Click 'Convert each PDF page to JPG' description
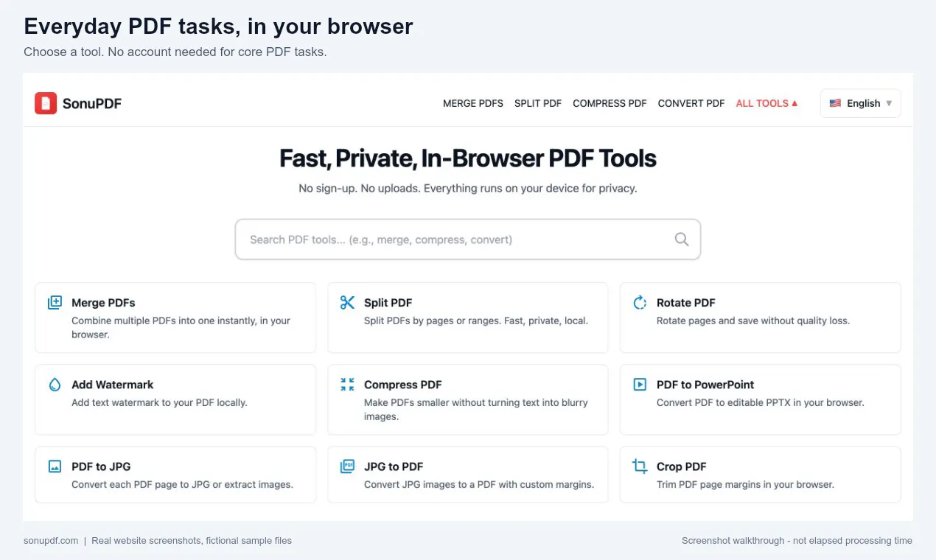The height and width of the screenshot is (560, 936). coord(182,484)
